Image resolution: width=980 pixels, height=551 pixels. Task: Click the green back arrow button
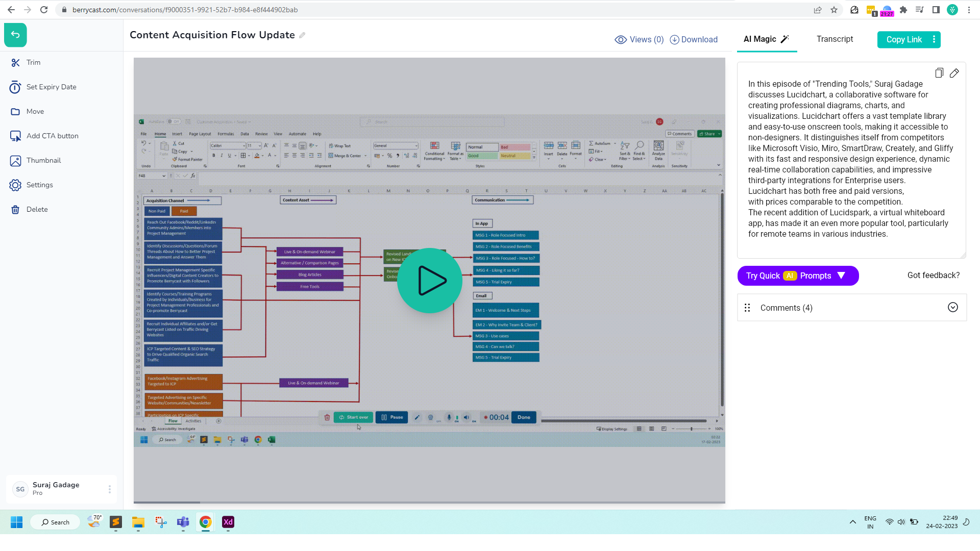pos(15,35)
